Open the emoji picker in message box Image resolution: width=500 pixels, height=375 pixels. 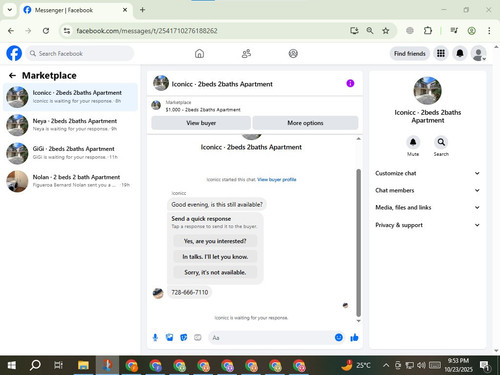339,337
